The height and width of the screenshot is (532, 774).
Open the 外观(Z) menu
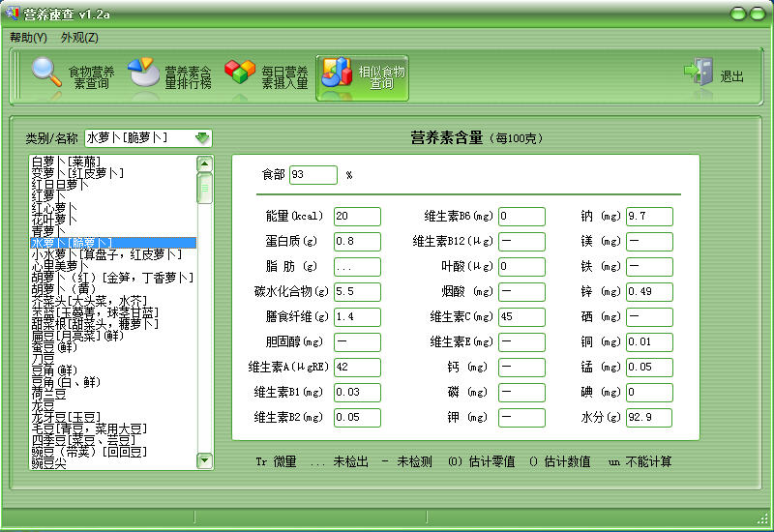79,38
